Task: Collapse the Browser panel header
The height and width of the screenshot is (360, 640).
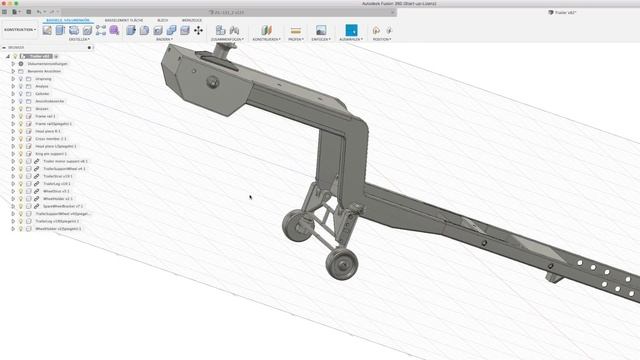Action: click(x=4, y=47)
